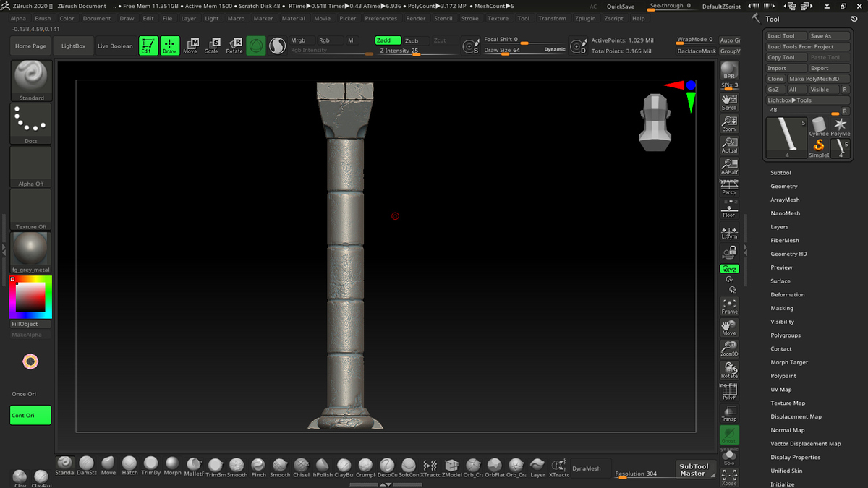This screenshot has width=868, height=488.
Task: Toggle the Floor grid
Action: pyautogui.click(x=729, y=210)
